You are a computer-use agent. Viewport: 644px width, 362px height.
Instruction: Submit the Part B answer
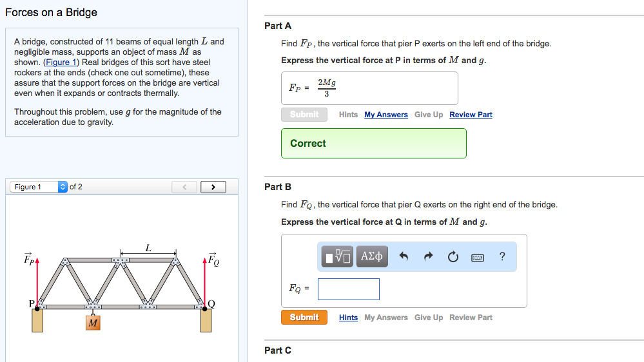(304, 318)
